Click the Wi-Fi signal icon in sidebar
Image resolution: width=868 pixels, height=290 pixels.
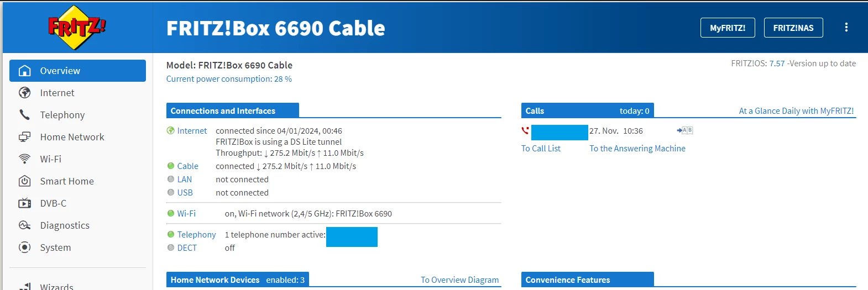(24, 159)
